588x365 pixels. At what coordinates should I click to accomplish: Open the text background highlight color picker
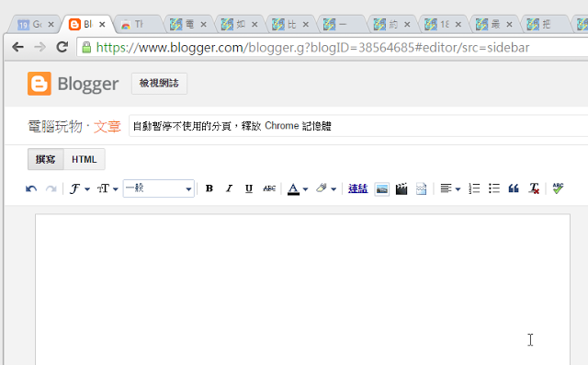[326, 188]
